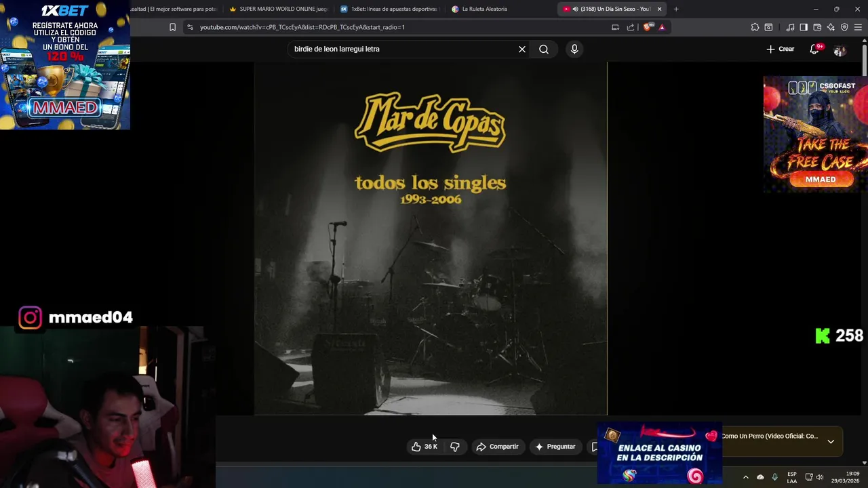Open Brave Shields lion icon
The height and width of the screenshot is (488, 868).
click(x=648, y=27)
